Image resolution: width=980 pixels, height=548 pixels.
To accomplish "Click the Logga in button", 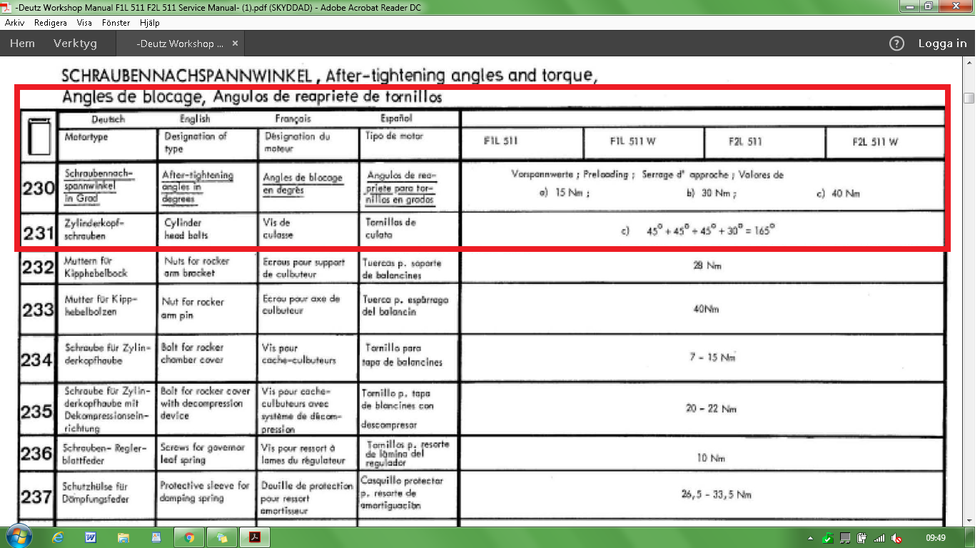I will pyautogui.click(x=941, y=43).
